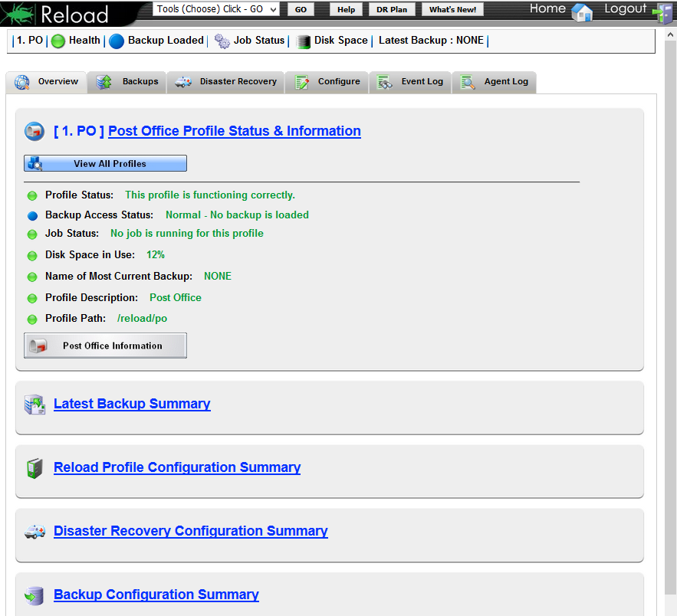Switch to the Overview tab
677x616 pixels.
tap(46, 82)
